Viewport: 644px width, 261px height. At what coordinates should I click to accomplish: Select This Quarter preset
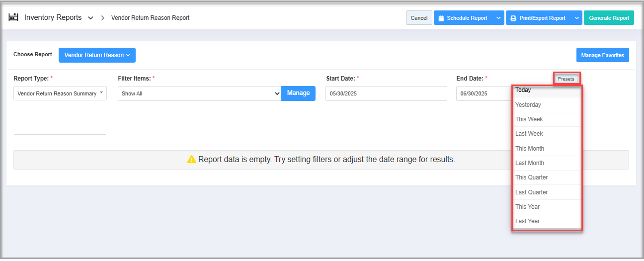click(547, 177)
